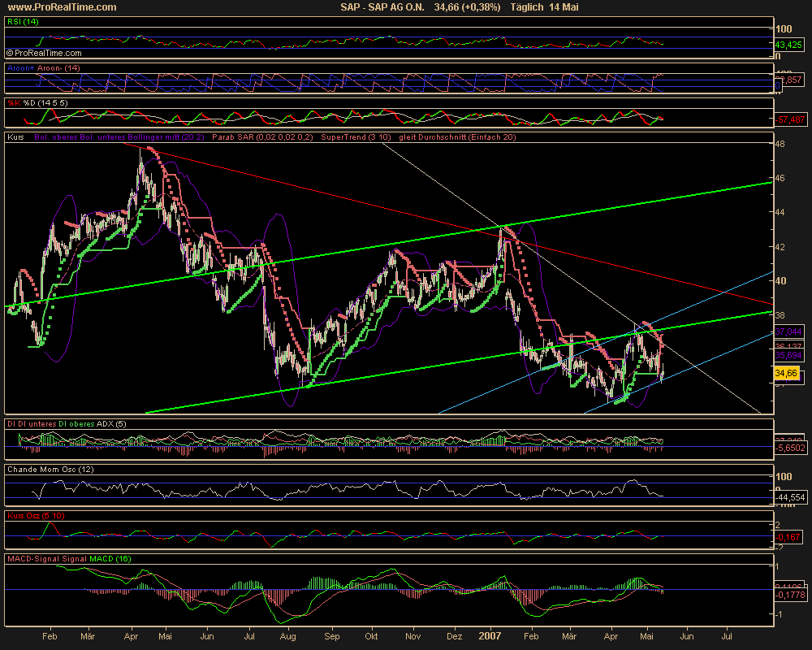Click the purple 37,044 Bollinger price tag

(788, 331)
